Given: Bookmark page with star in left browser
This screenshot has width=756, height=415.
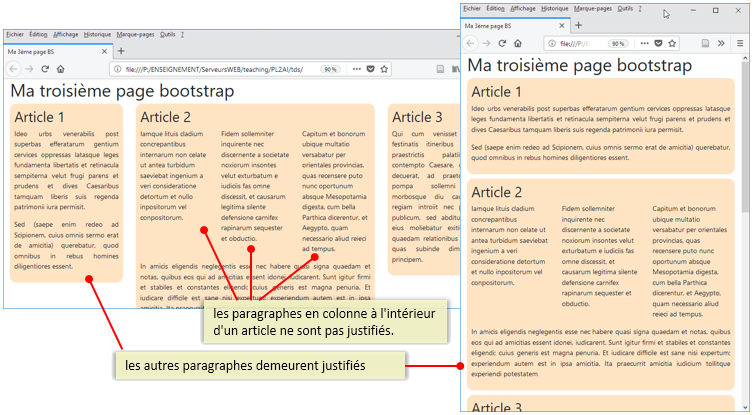Looking at the screenshot, I should 384,69.
